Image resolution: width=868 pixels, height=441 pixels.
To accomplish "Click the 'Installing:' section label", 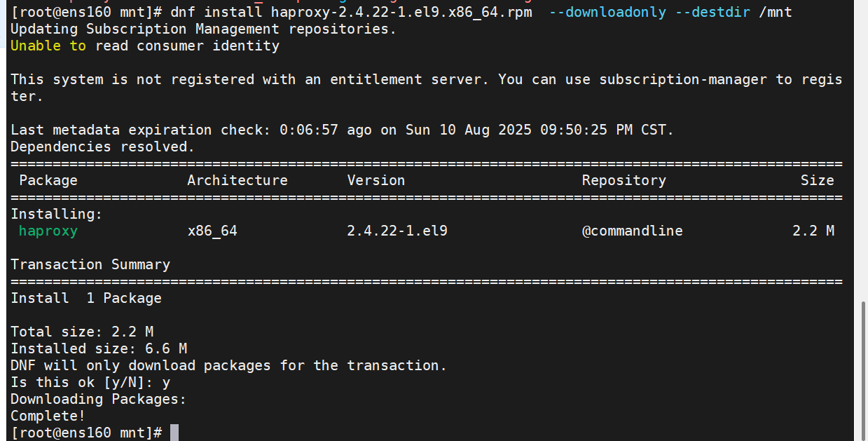I will point(57,214).
